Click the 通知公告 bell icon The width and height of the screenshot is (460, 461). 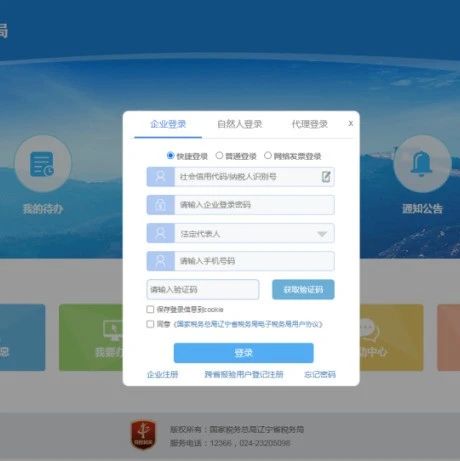click(422, 164)
